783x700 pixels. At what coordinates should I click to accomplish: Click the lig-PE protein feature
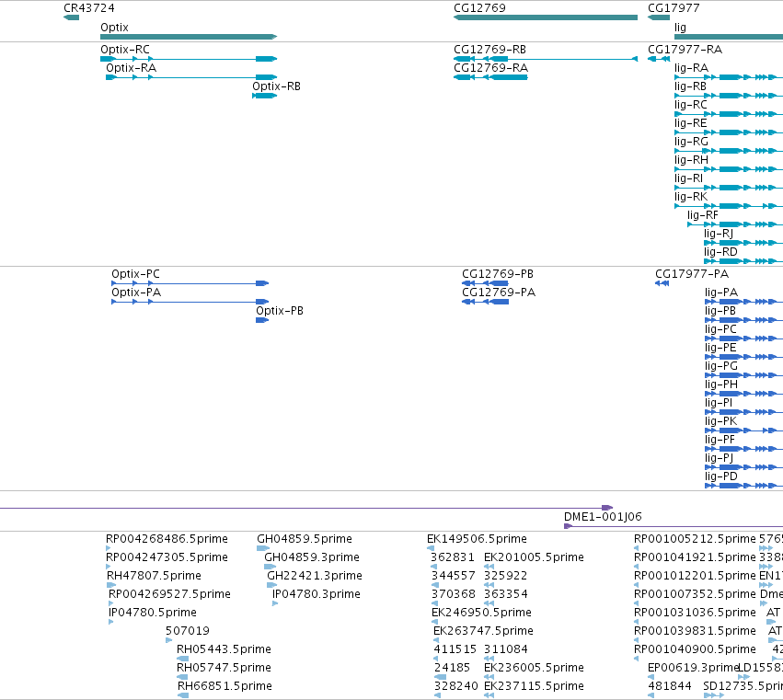pos(743,357)
